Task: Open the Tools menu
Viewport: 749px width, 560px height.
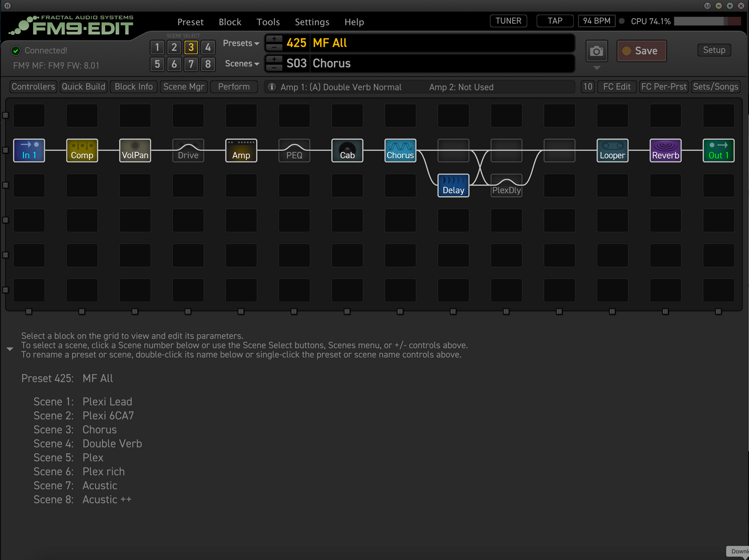Action: click(268, 22)
